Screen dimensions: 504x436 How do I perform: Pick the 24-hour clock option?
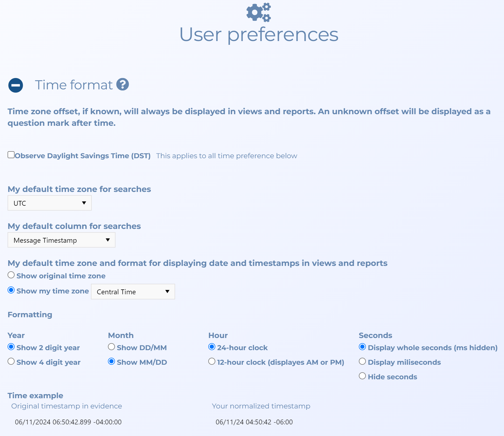click(212, 347)
